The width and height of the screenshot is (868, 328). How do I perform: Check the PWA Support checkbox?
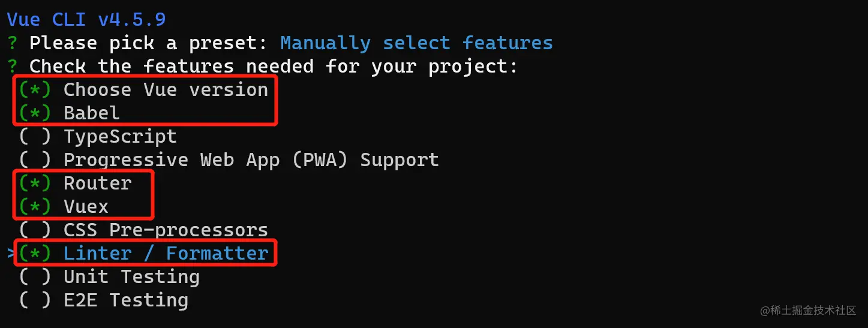[x=35, y=160]
